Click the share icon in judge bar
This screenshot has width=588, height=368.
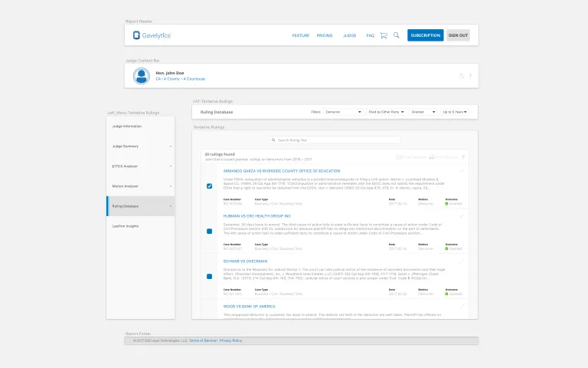pos(461,76)
